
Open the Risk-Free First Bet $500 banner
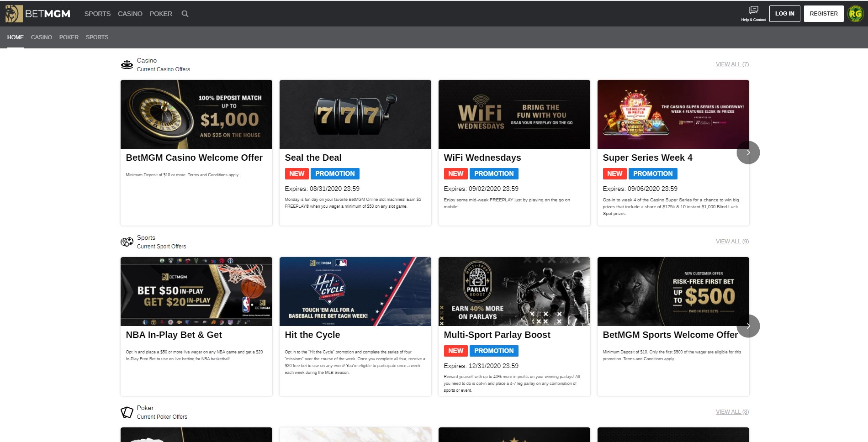(x=673, y=291)
